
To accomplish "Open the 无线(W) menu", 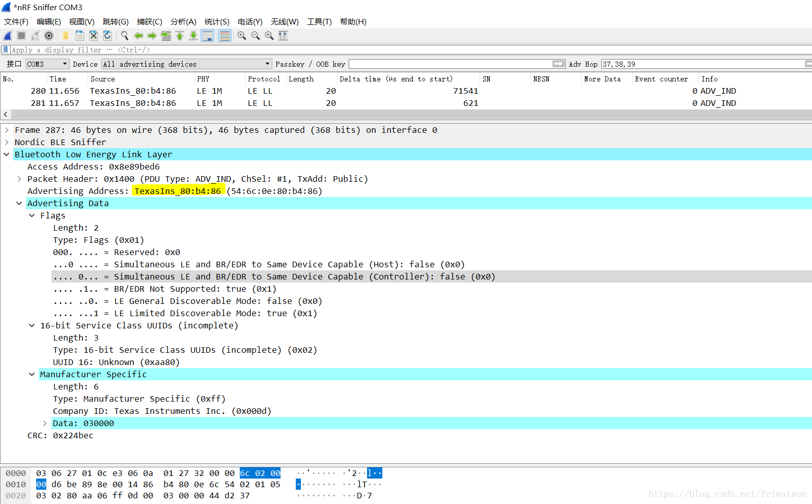I will click(x=285, y=22).
